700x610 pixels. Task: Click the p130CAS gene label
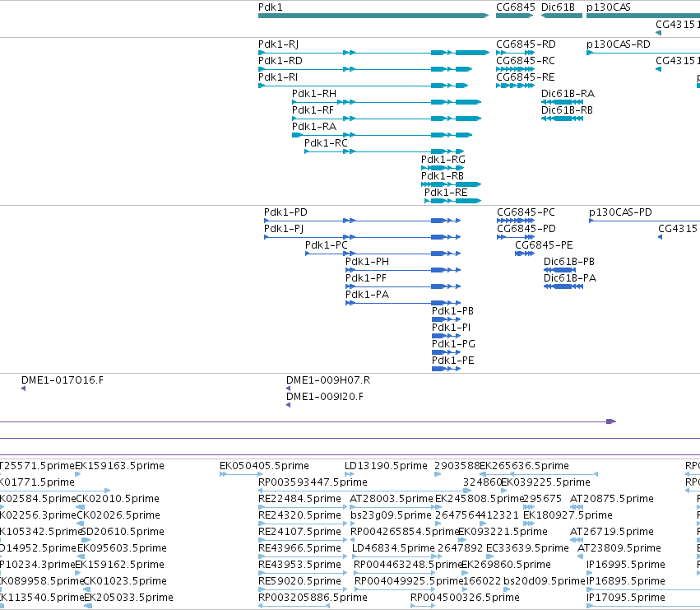point(608,7)
